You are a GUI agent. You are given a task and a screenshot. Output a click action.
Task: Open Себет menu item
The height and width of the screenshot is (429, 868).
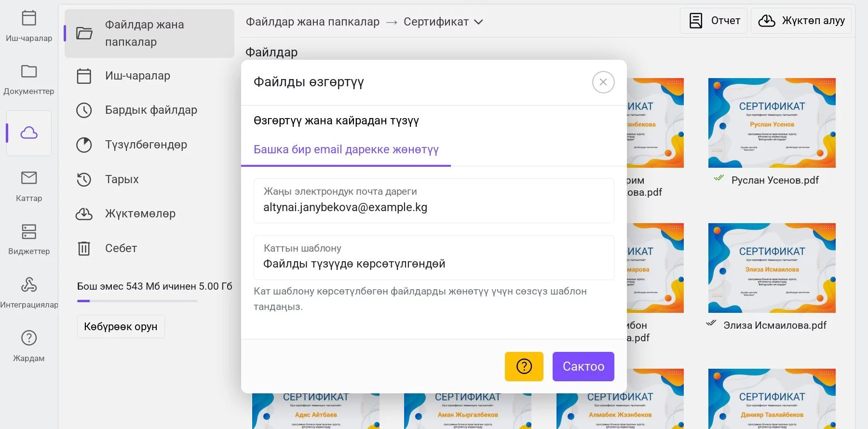click(149, 248)
